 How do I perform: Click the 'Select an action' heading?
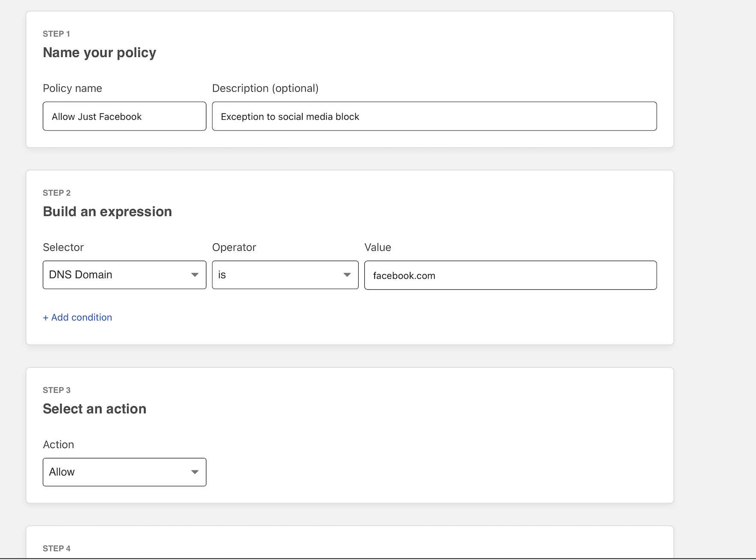click(94, 409)
